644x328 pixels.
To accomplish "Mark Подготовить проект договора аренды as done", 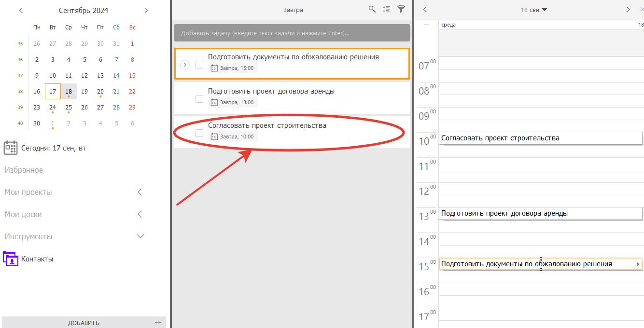I will [x=199, y=99].
